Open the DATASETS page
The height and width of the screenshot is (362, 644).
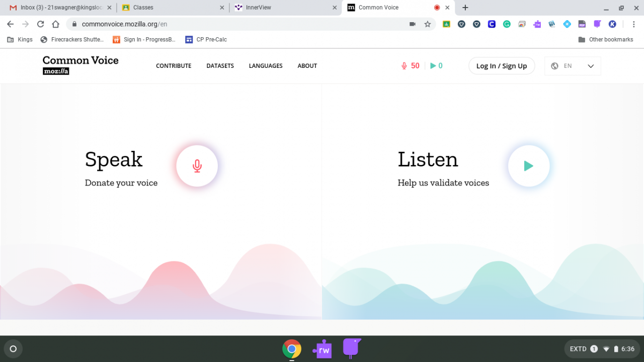click(220, 66)
